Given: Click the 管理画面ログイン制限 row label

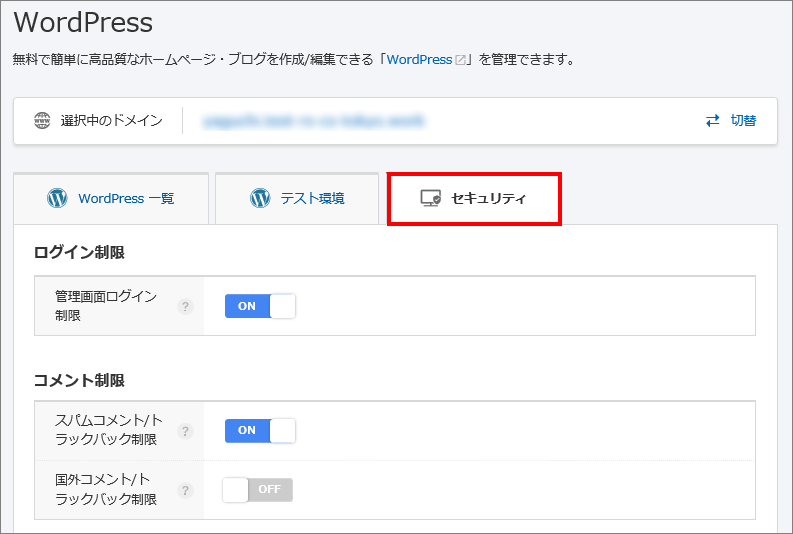Looking at the screenshot, I should point(106,305).
